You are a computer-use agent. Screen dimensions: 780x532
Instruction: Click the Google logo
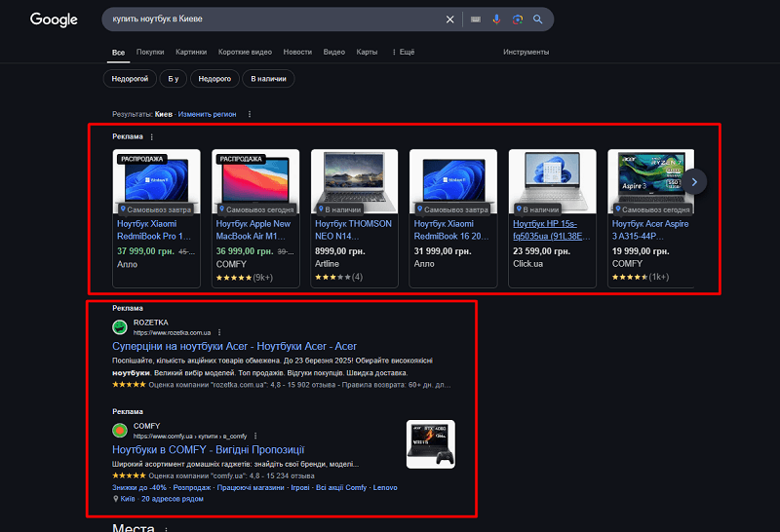pyautogui.click(x=54, y=19)
